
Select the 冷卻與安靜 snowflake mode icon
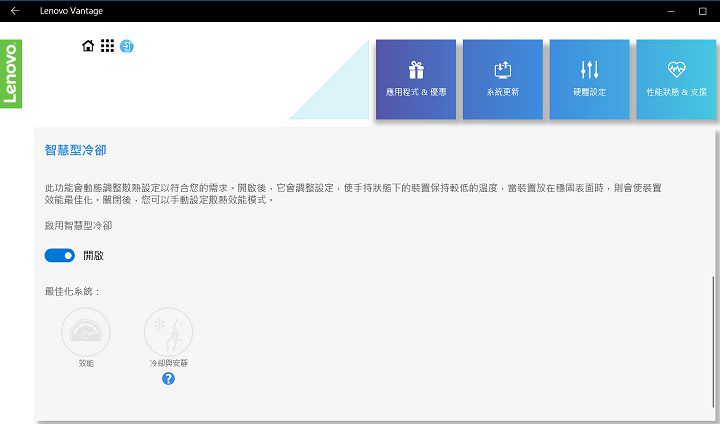(168, 332)
